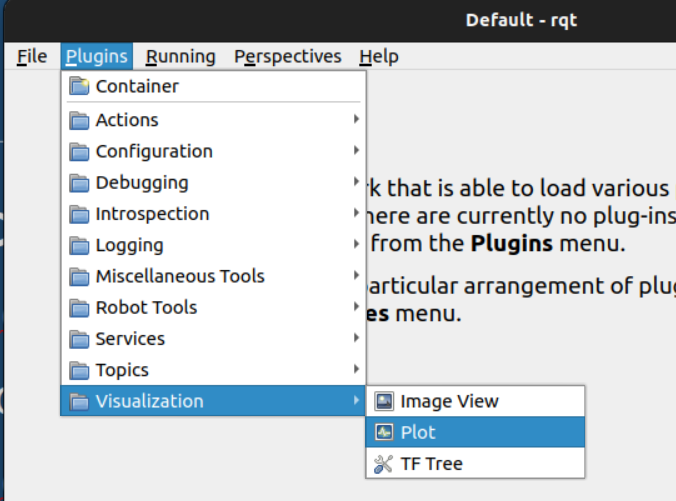The height and width of the screenshot is (501, 676).
Task: Click the Container folder icon
Action: click(79, 86)
